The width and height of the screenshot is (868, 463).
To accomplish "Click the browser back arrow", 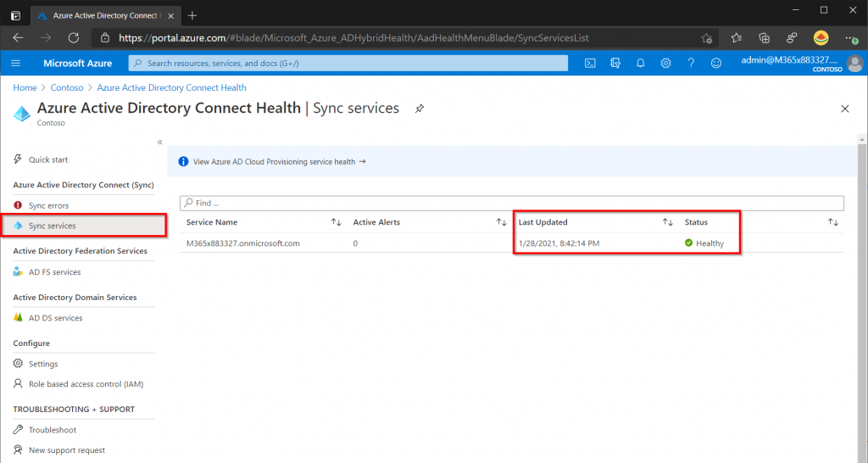I will [x=19, y=37].
